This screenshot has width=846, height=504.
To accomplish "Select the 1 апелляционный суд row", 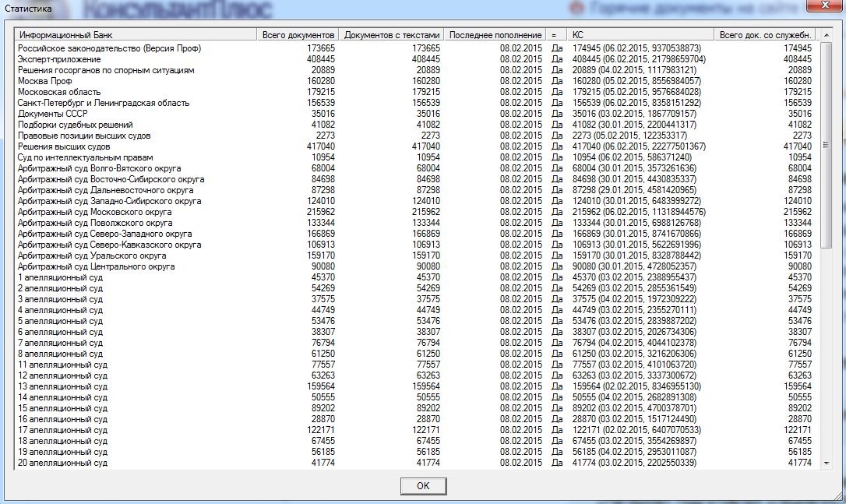I will tap(415, 277).
